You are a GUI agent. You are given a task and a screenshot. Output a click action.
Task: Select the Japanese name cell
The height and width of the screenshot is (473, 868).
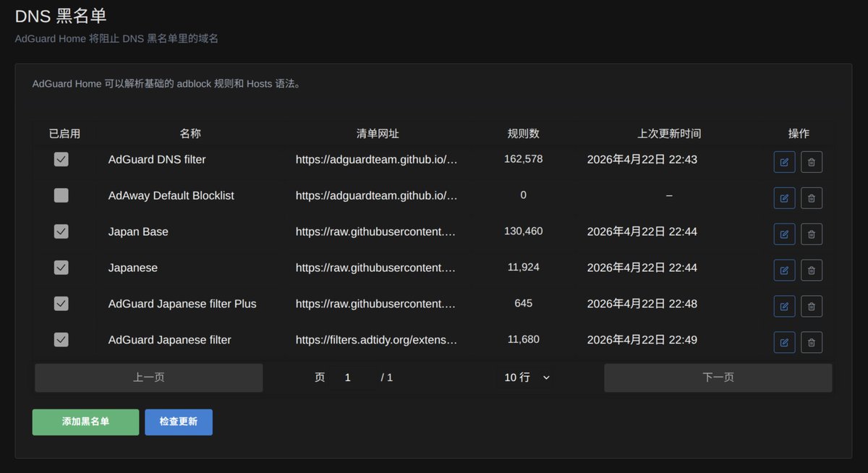(x=133, y=268)
